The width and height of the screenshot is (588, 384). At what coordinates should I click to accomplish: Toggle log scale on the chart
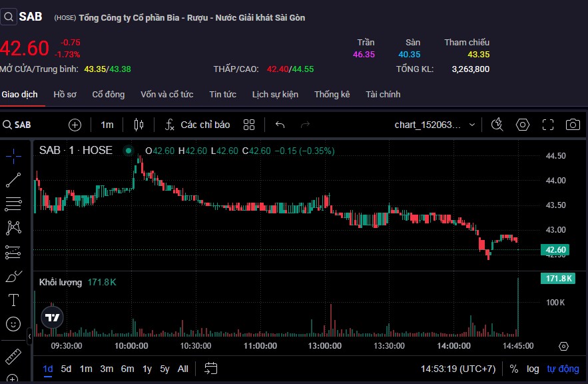(533, 369)
